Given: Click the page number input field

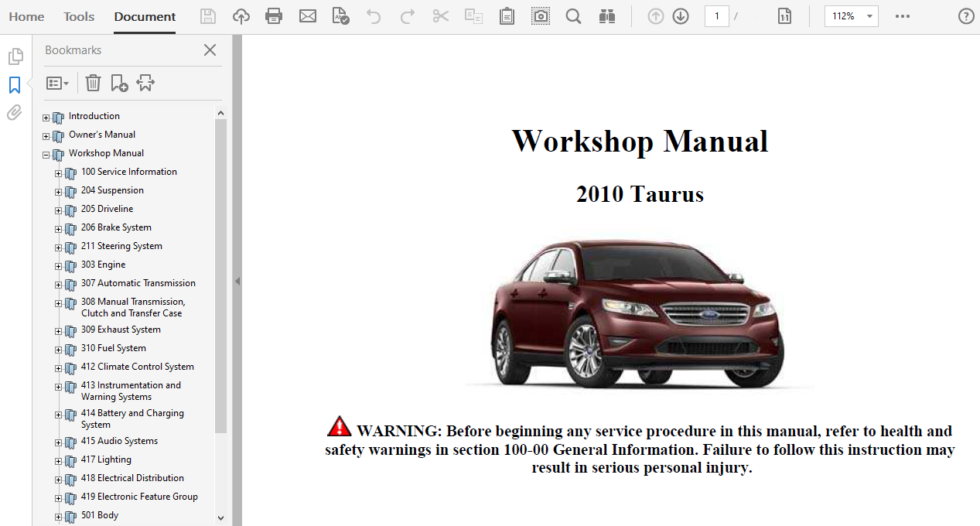Looking at the screenshot, I should (x=716, y=16).
